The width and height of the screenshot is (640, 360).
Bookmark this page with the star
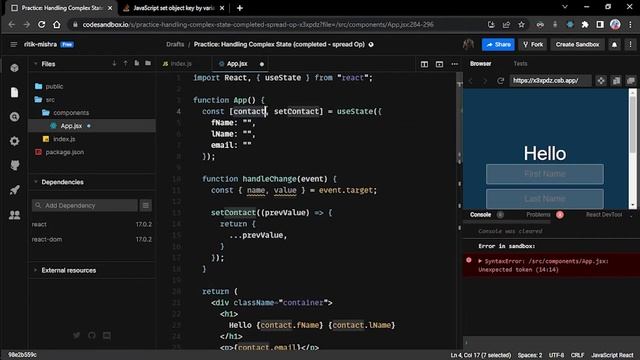point(521,24)
